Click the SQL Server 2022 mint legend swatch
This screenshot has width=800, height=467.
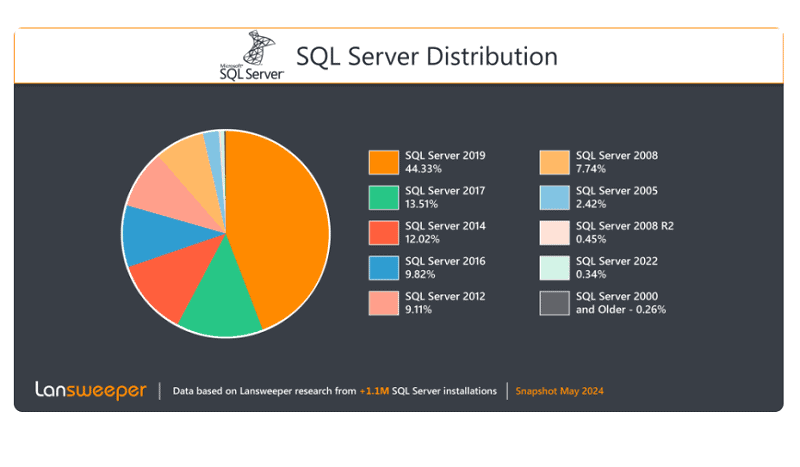[555, 268]
